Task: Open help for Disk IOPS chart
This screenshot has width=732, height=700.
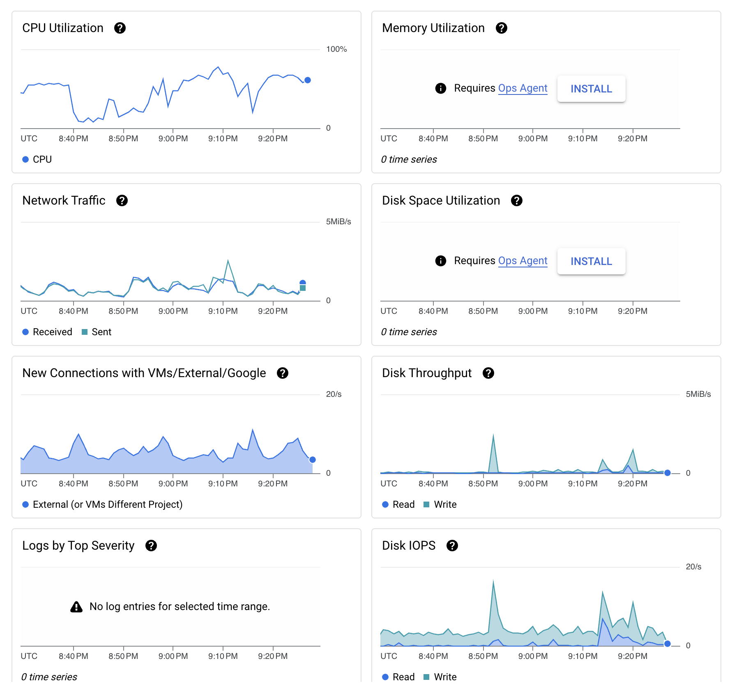Action: (x=452, y=546)
